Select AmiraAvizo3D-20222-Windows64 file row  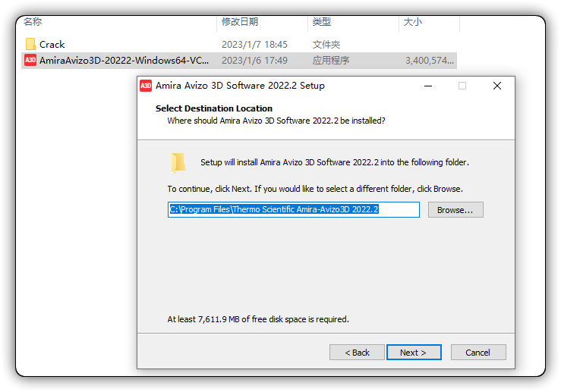[239, 61]
